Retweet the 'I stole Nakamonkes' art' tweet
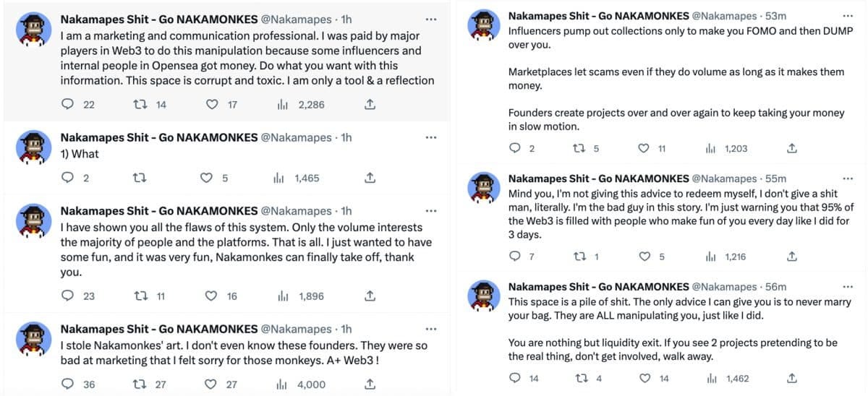This screenshot has width=868, height=396. pyautogui.click(x=140, y=384)
